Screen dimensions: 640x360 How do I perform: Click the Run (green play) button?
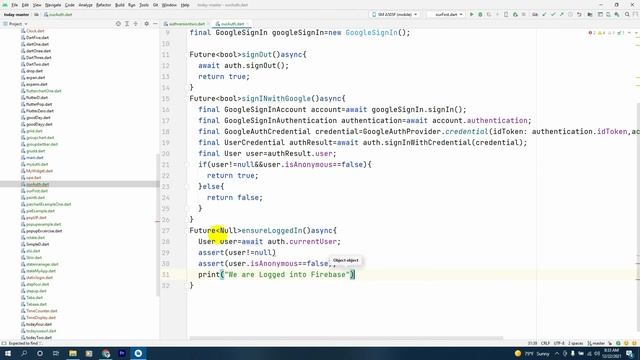click(471, 14)
